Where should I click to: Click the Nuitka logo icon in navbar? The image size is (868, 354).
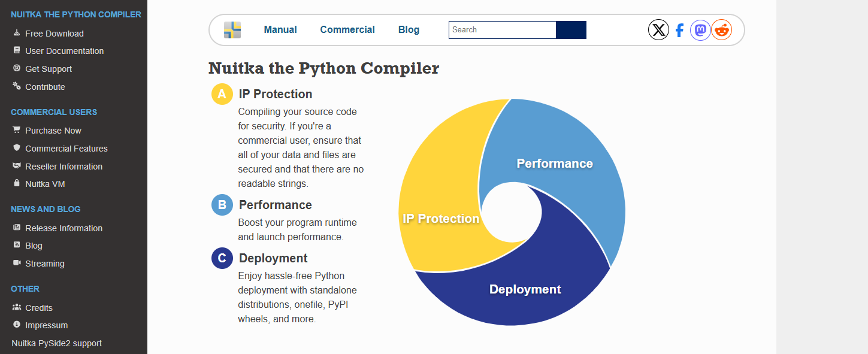232,30
